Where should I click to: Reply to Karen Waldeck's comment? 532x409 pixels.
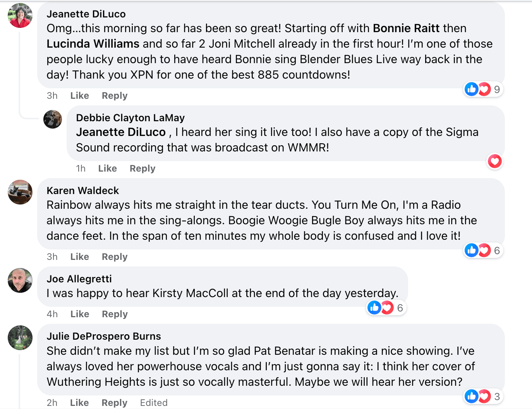[x=115, y=257]
